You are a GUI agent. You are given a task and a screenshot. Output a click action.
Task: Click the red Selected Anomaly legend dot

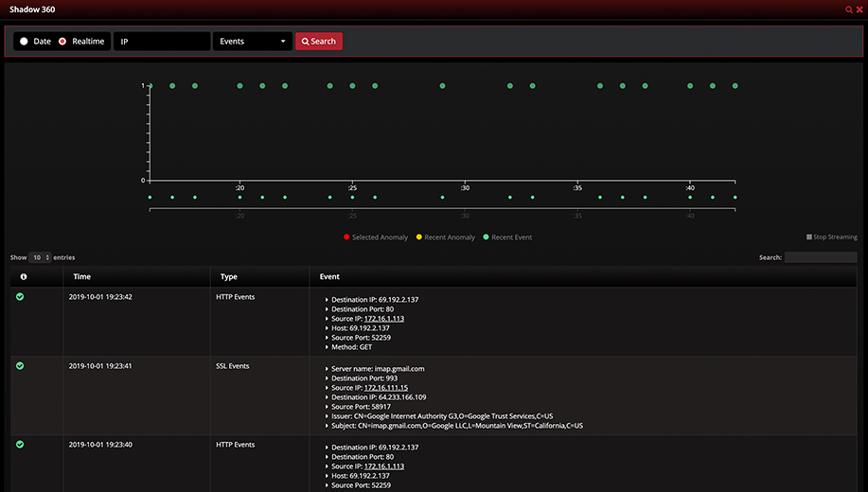[346, 237]
